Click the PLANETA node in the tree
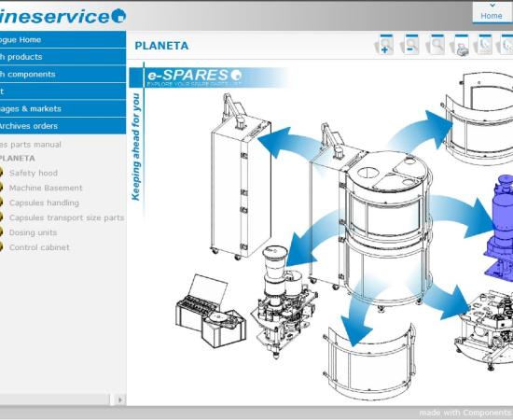The width and height of the screenshot is (513, 420). click(18, 159)
